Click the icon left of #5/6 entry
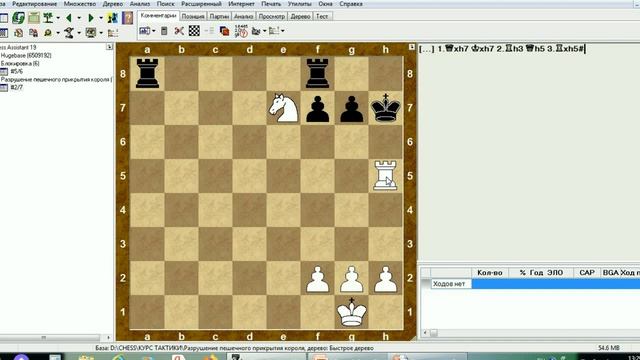This screenshot has height=360, width=640. [4, 71]
